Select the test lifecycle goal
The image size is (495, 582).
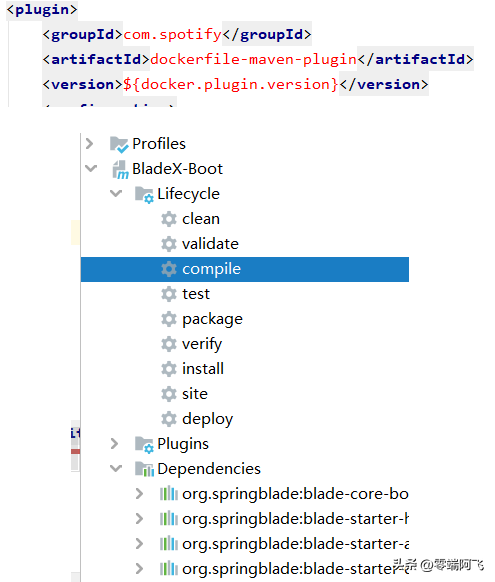point(196,294)
